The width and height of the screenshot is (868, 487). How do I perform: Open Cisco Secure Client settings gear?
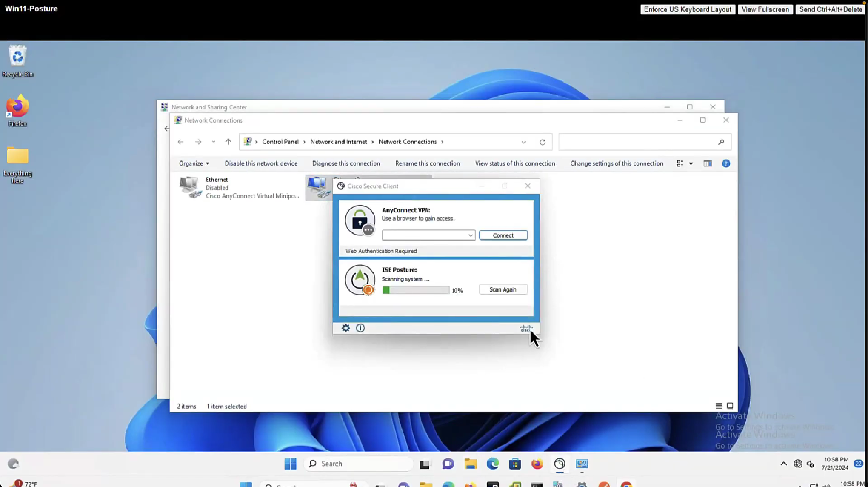click(345, 328)
